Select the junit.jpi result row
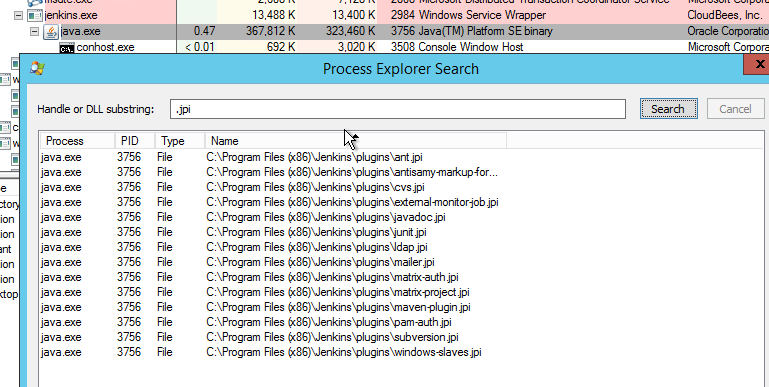The height and width of the screenshot is (387, 769). coord(274,232)
